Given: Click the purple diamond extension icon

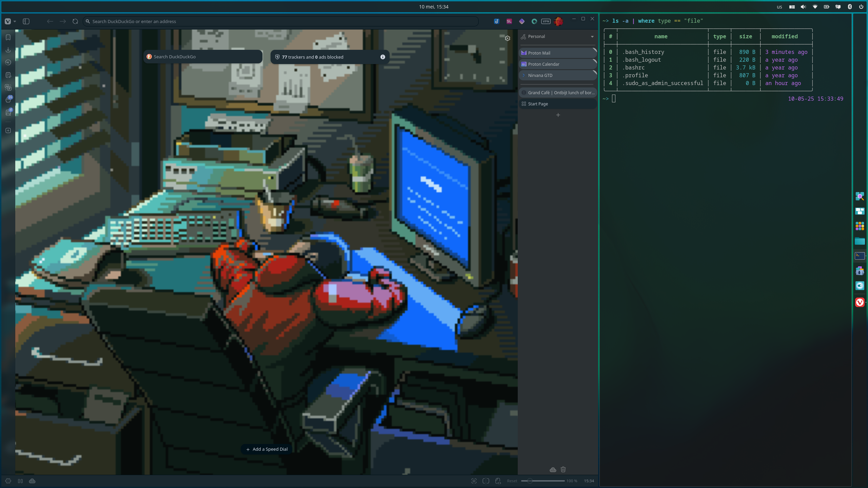Looking at the screenshot, I should [x=521, y=21].
